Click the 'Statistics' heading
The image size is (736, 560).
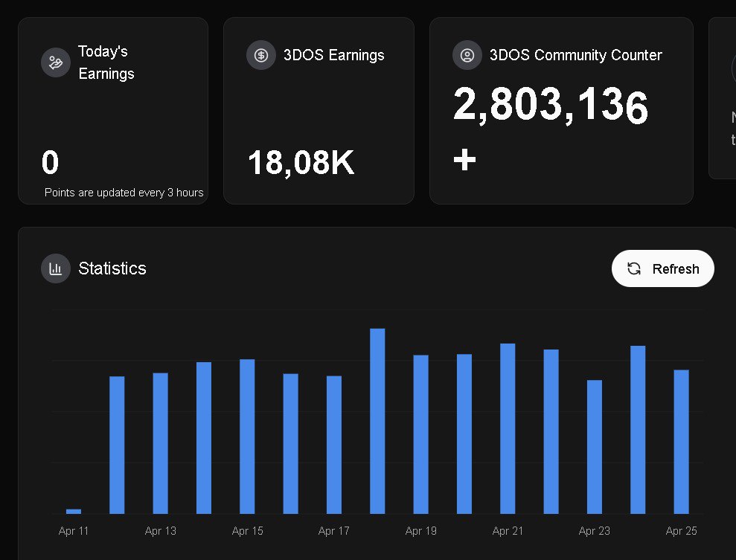coord(112,268)
